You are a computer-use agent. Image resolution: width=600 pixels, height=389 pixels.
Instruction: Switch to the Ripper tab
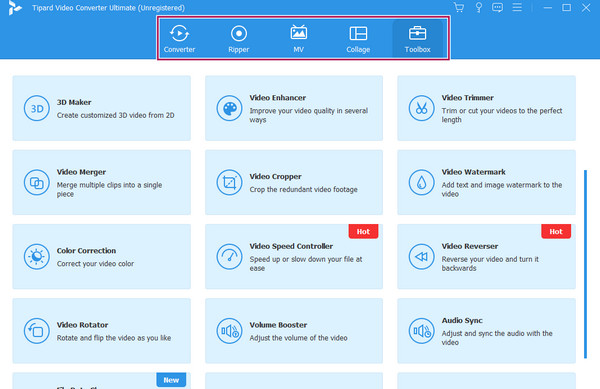click(x=238, y=38)
